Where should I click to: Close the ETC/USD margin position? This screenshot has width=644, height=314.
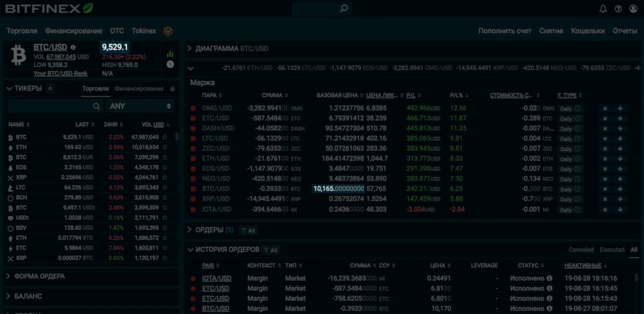(605, 118)
